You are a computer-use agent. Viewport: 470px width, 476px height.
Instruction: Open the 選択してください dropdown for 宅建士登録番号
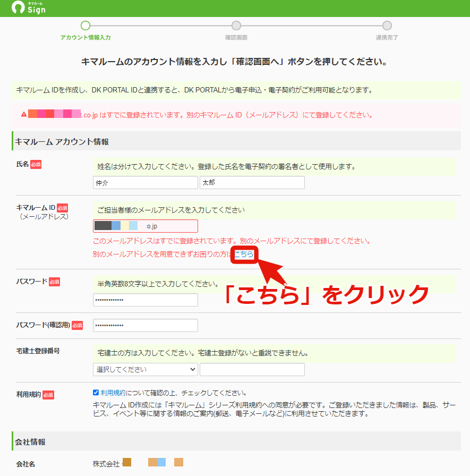point(146,369)
